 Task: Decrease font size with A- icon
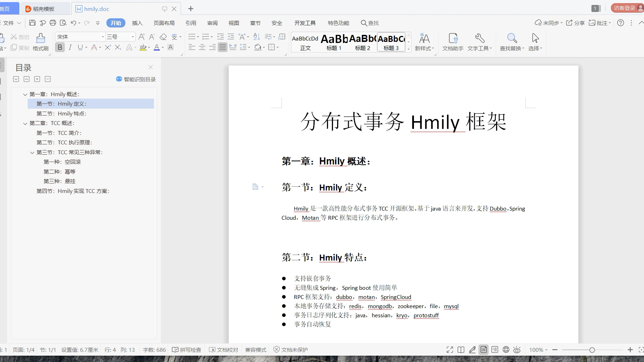tap(152, 37)
